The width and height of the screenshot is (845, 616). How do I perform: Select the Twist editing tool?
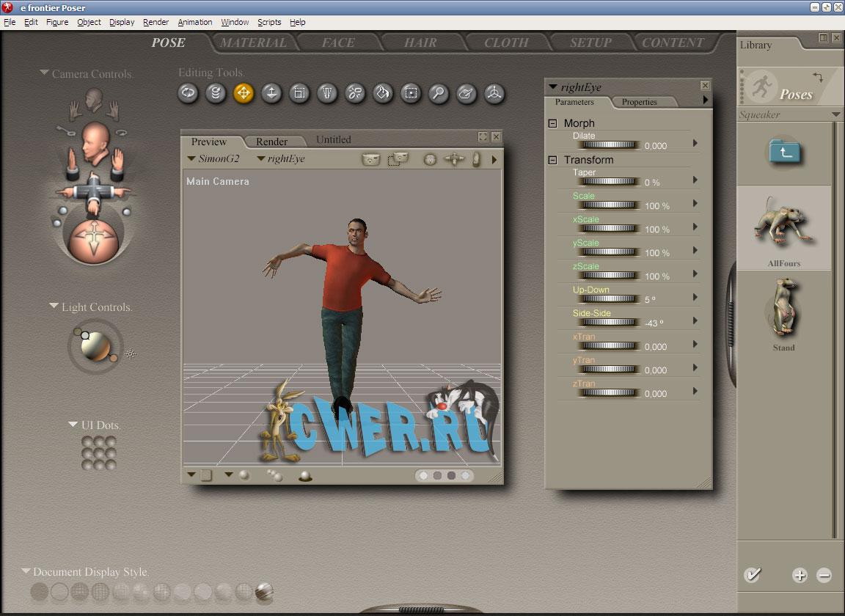tap(216, 93)
